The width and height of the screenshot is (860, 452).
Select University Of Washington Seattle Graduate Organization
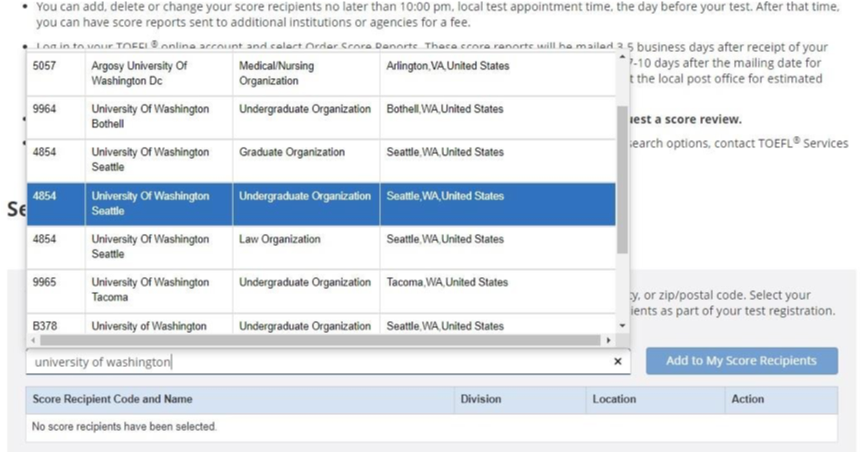point(321,161)
